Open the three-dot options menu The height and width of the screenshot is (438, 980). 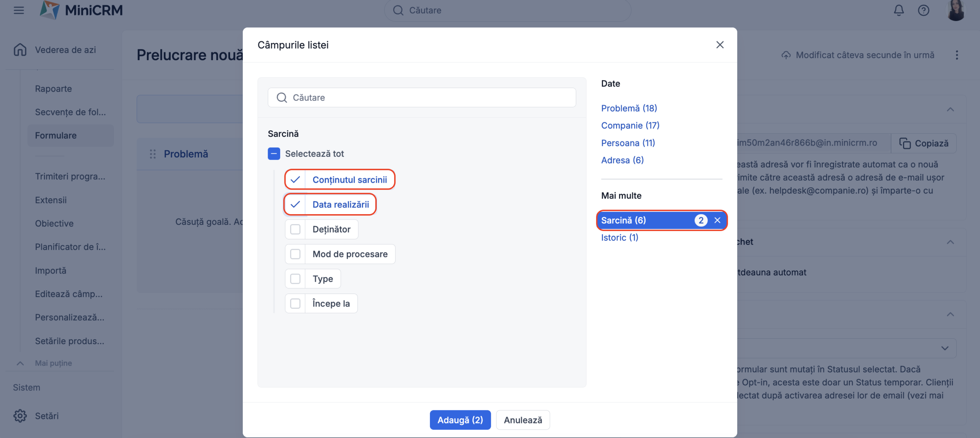(x=957, y=55)
